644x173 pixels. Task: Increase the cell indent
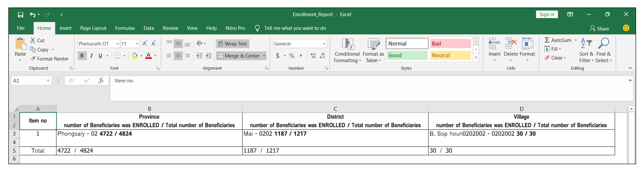208,56
